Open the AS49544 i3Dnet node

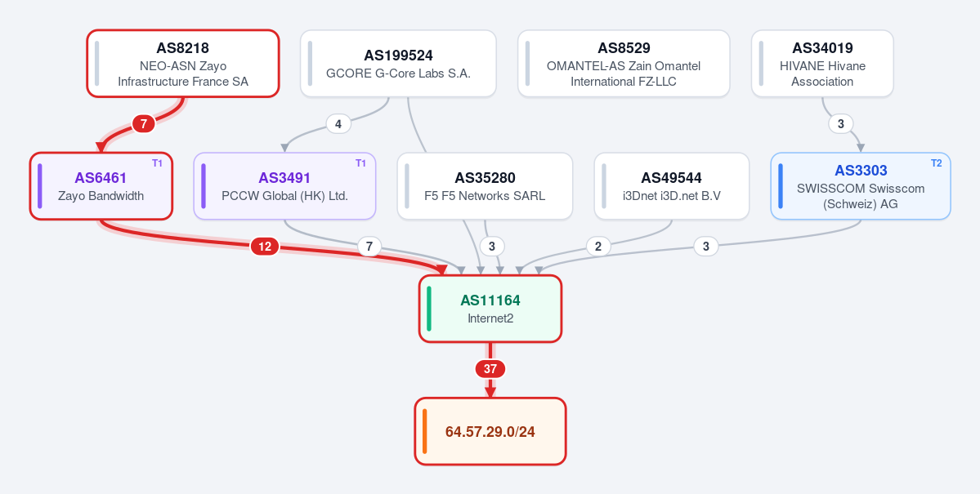[672, 186]
